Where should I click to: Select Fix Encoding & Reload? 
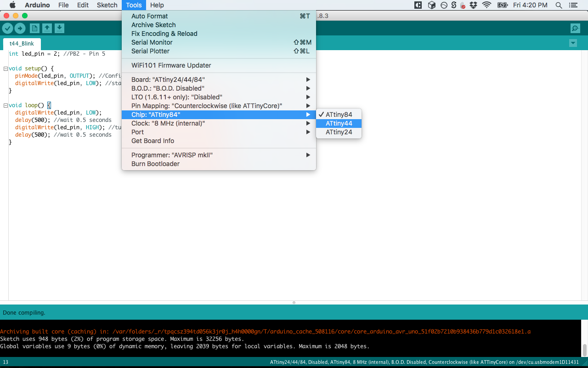[x=219, y=34]
